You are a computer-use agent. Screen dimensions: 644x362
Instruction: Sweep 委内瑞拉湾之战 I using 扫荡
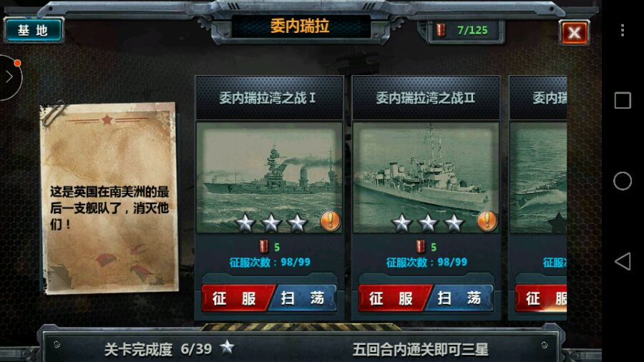click(303, 298)
